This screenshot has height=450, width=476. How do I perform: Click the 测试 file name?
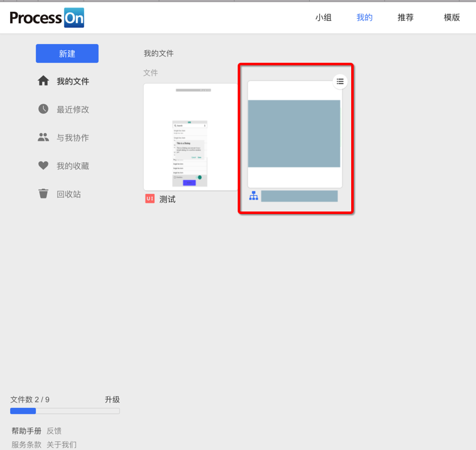pyautogui.click(x=167, y=199)
